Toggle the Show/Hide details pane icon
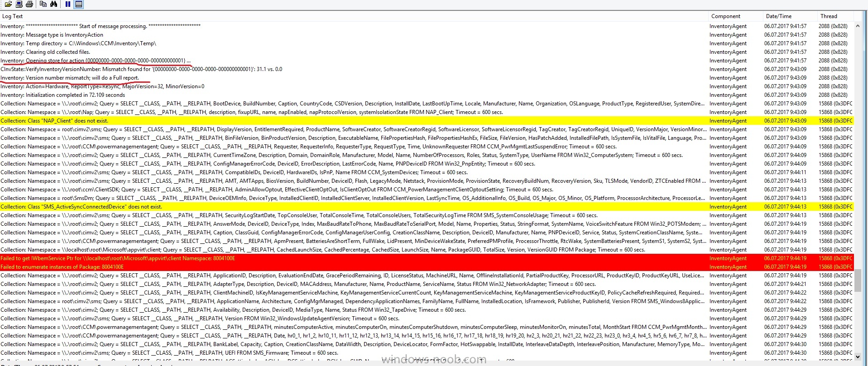The height and width of the screenshot is (366, 868). pyautogui.click(x=79, y=4)
